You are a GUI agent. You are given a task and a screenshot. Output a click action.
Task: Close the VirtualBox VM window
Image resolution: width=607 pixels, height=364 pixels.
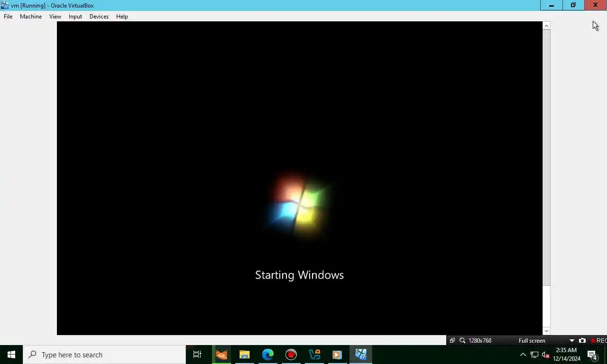596,5
